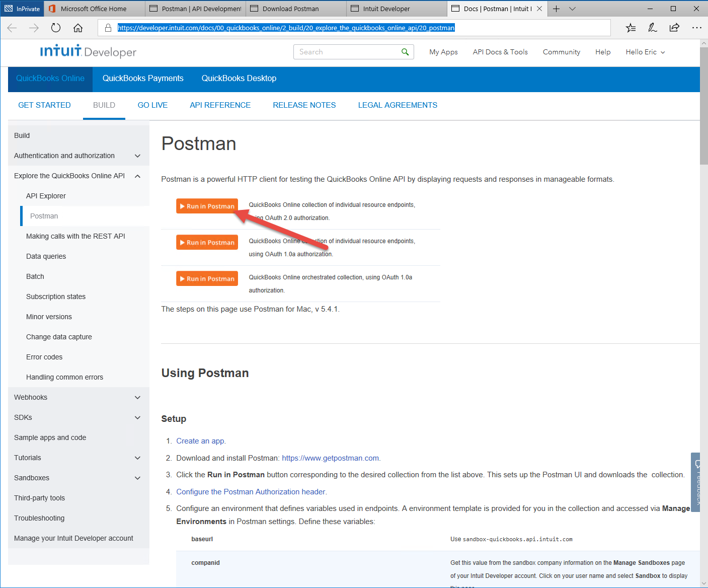Open Batch sidebar item
This screenshot has width=708, height=588.
[35, 276]
